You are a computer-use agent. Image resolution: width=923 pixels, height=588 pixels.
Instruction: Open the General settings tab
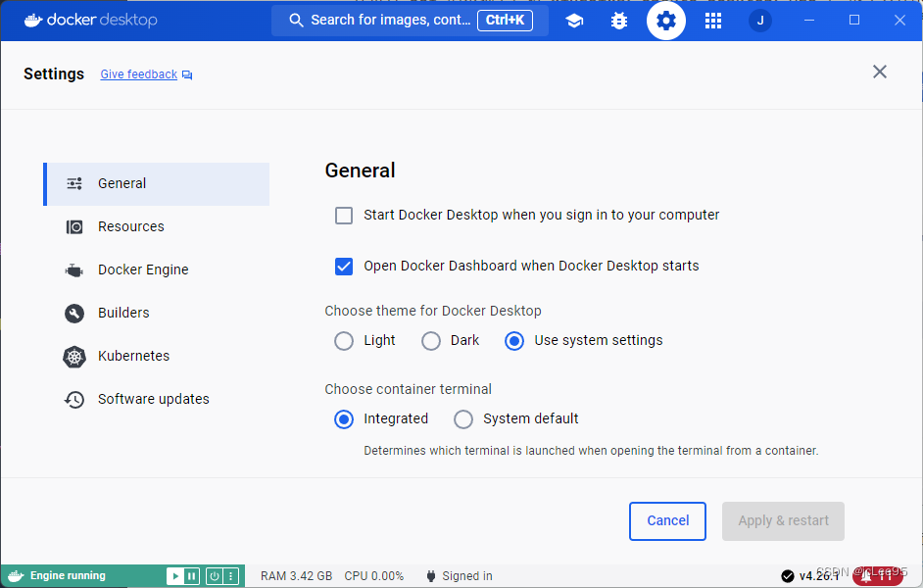pyautogui.click(x=157, y=183)
